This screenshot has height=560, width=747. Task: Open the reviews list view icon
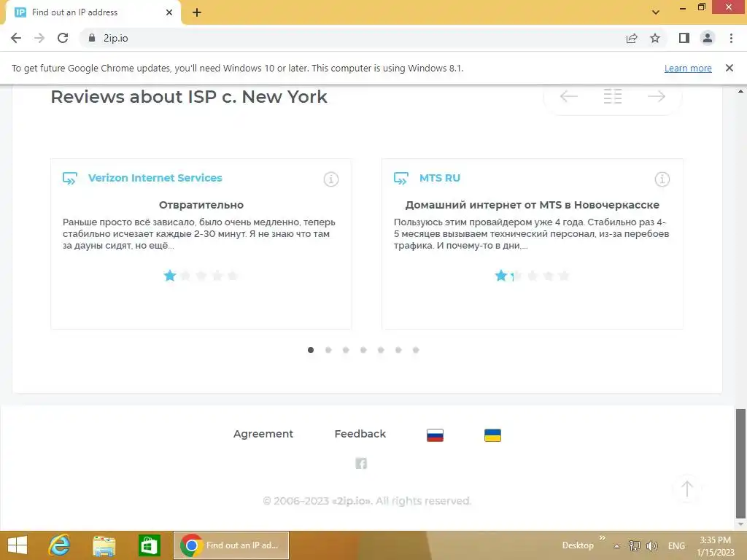pyautogui.click(x=613, y=96)
